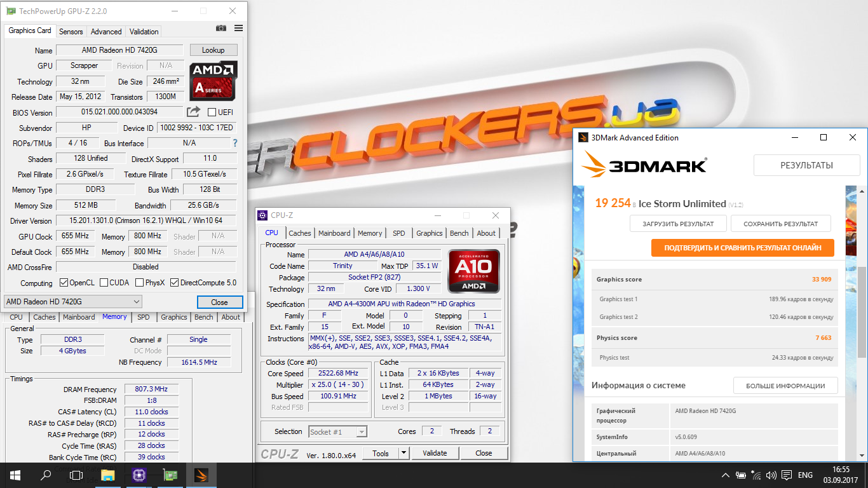Click volume speaker icon in tray
868x488 pixels.
click(771, 475)
